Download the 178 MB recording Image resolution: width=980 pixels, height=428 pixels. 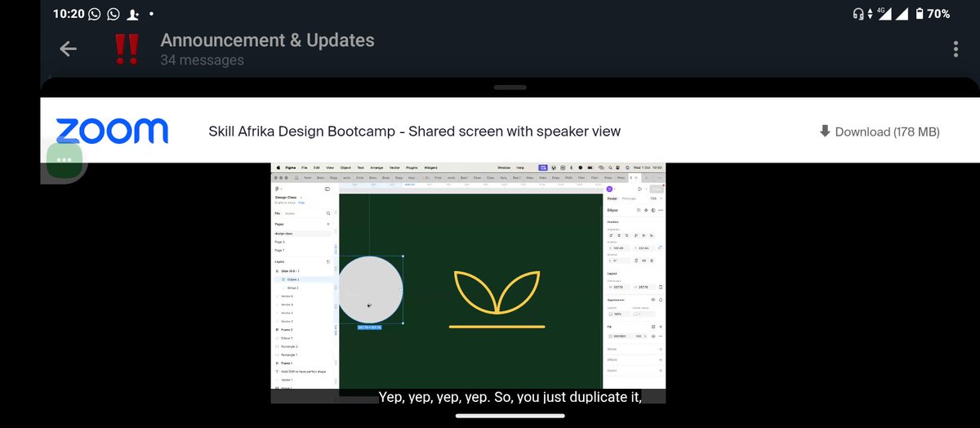(x=880, y=132)
